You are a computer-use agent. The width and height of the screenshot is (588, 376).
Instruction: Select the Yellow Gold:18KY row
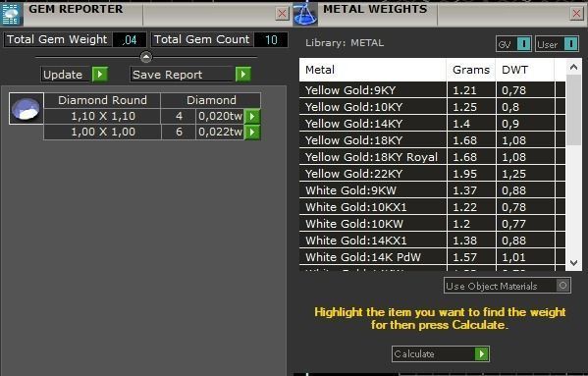pyautogui.click(x=432, y=140)
